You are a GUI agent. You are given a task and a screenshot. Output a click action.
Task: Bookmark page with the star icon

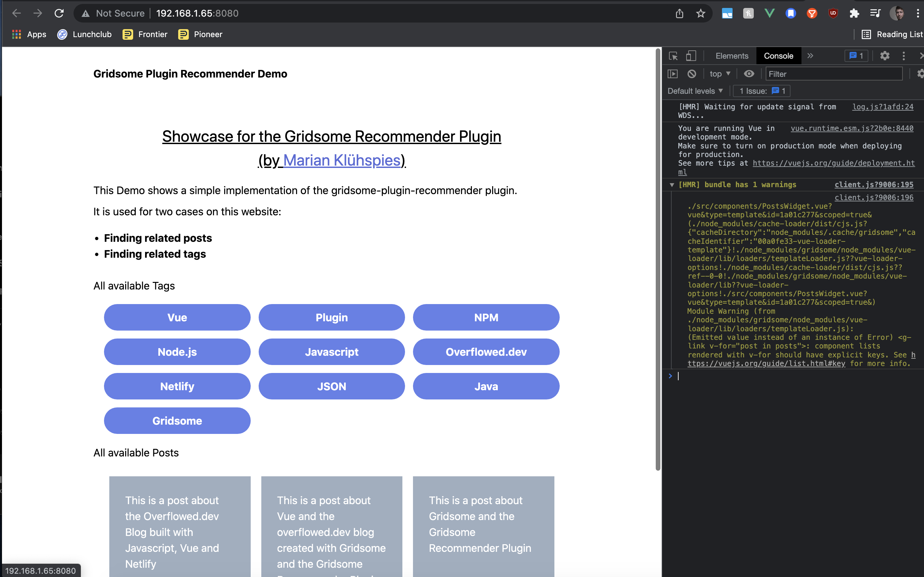[x=700, y=14]
